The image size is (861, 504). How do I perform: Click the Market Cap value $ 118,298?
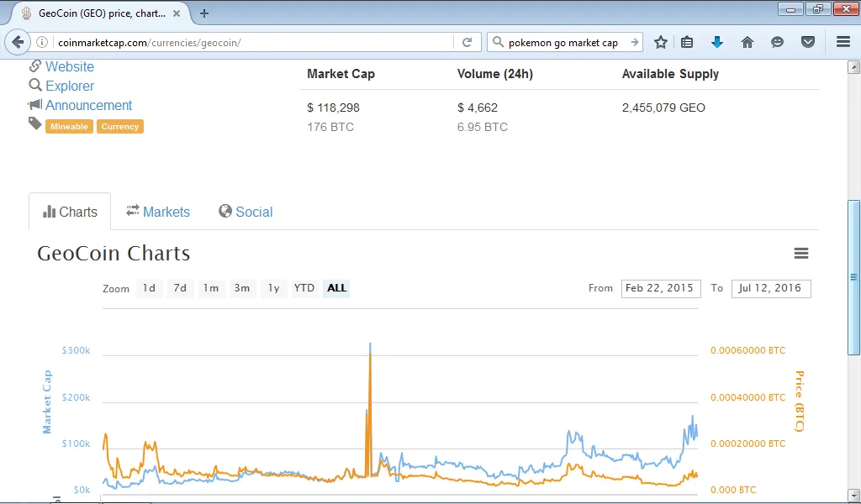coord(333,108)
